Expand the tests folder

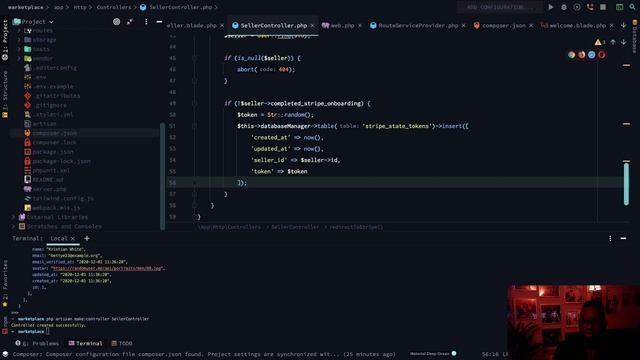[x=19, y=49]
